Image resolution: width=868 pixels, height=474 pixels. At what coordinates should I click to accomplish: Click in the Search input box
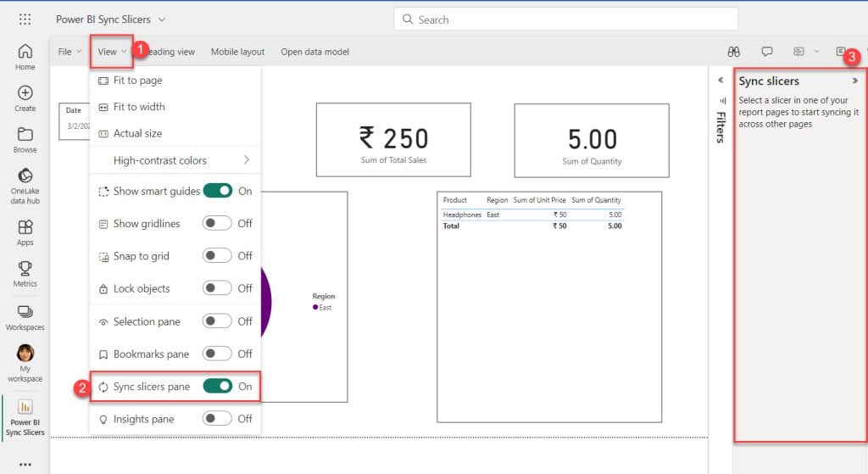pyautogui.click(x=565, y=20)
